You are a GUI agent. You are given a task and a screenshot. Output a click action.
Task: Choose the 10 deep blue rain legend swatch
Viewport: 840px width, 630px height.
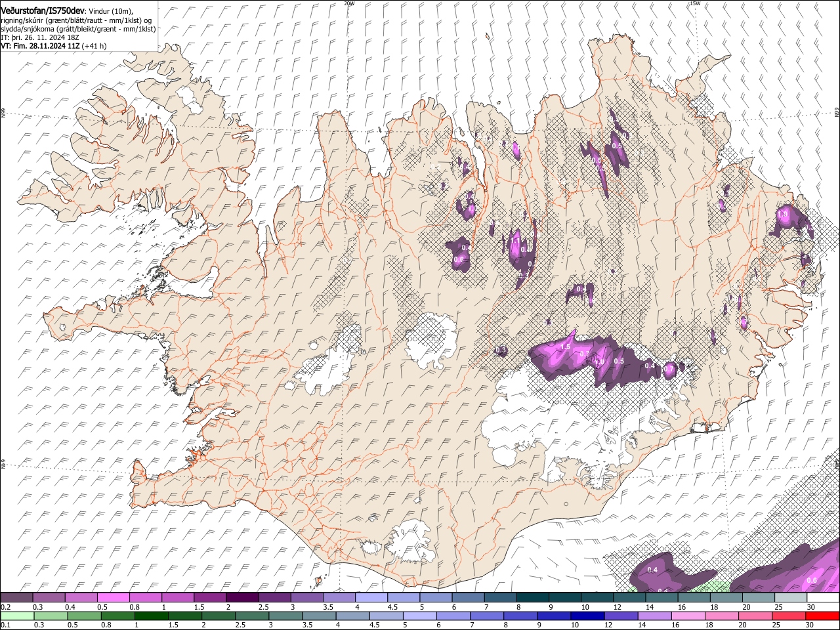[587, 616]
